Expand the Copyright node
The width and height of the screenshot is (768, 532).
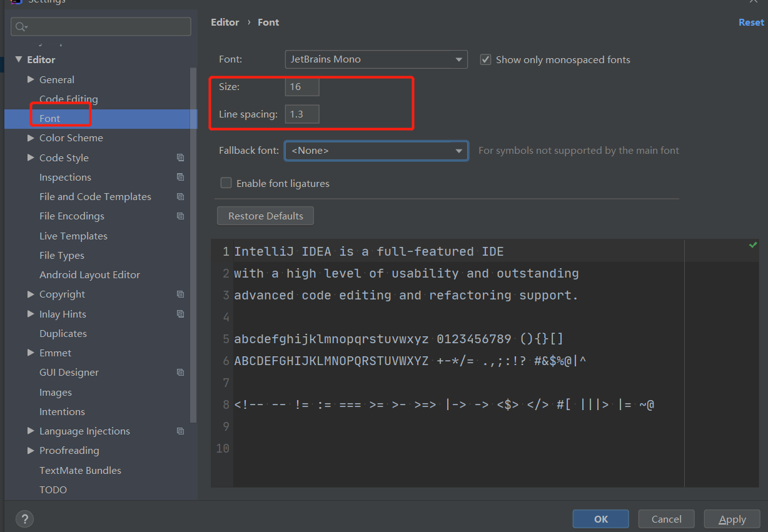coord(31,294)
